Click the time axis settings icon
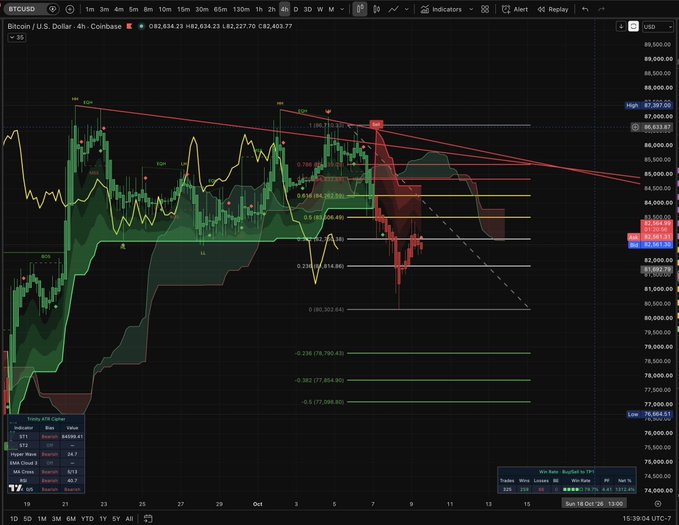Viewport: 679px width, 525px height. coord(658,504)
